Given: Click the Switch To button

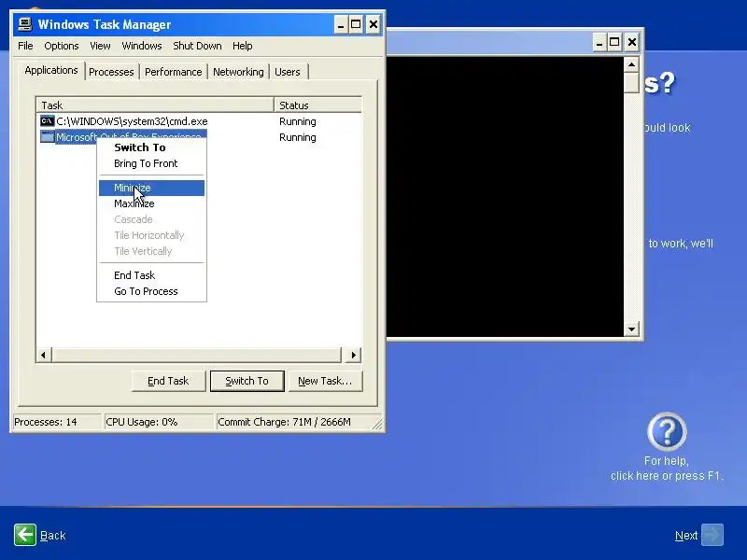Looking at the screenshot, I should click(x=247, y=381).
